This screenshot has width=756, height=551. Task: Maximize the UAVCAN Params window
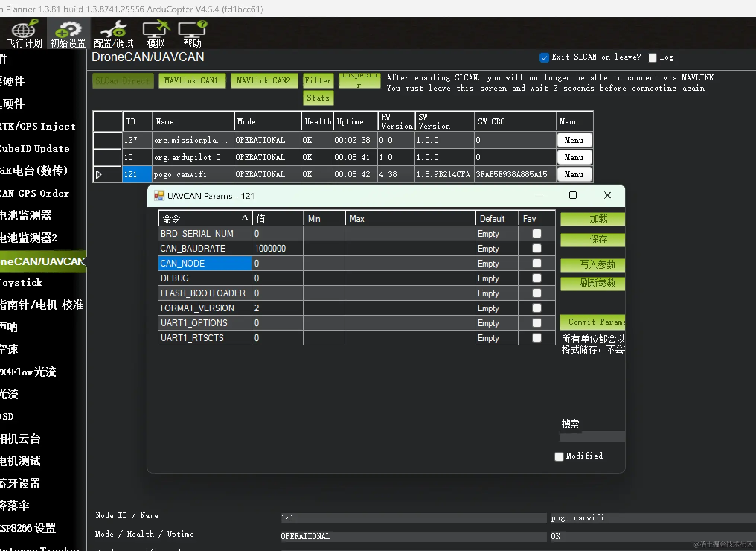(x=573, y=195)
